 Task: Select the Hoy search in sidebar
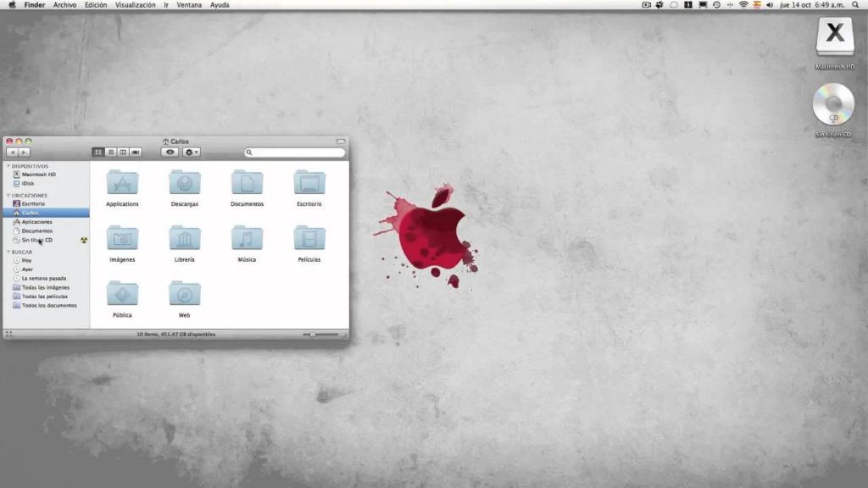tap(46, 260)
